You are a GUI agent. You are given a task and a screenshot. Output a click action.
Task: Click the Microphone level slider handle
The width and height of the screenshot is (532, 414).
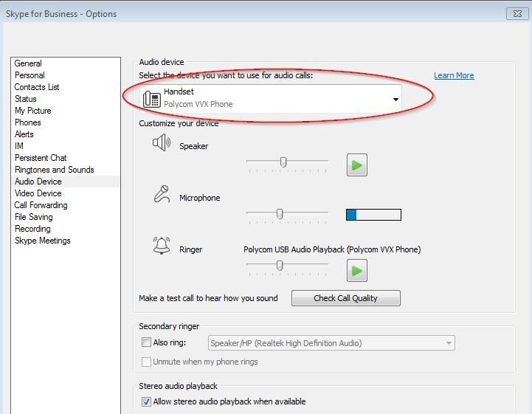(x=280, y=214)
